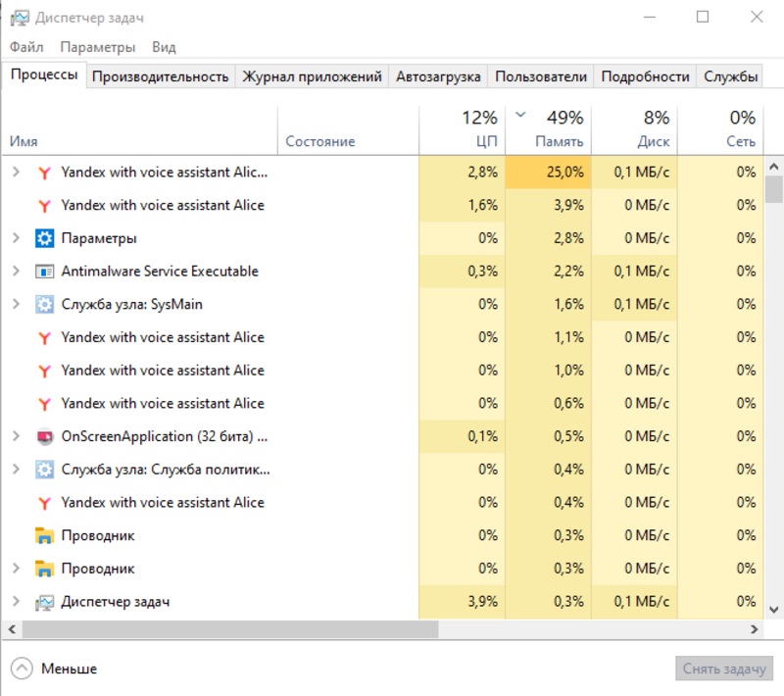This screenshot has height=696, width=784.
Task: Expand the Служба узла: SysMain group
Action: [x=16, y=305]
